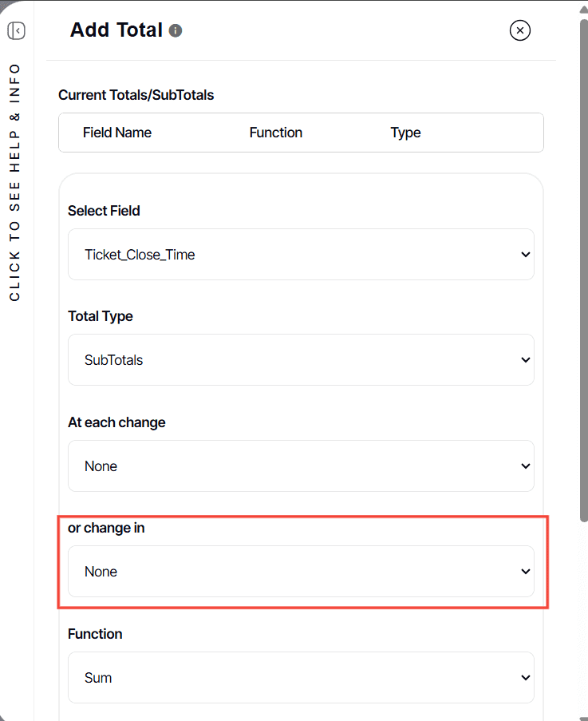Open the 'At each change' dropdown

pos(301,465)
